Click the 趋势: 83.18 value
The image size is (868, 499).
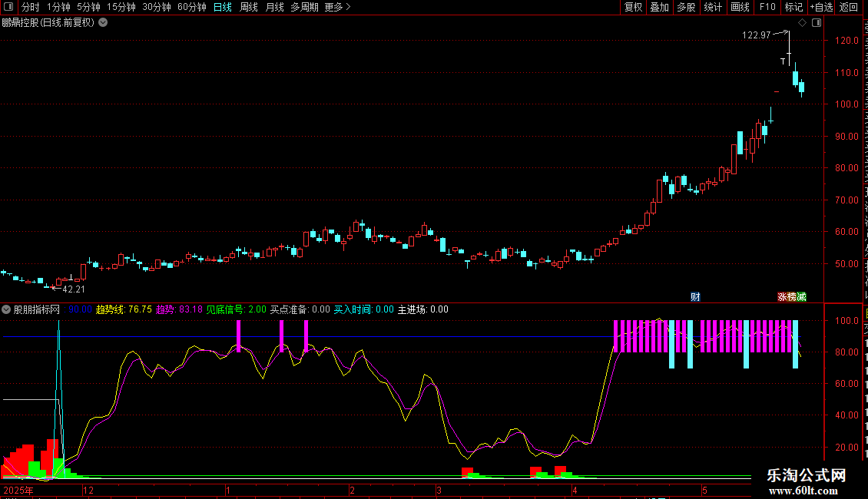tap(179, 310)
